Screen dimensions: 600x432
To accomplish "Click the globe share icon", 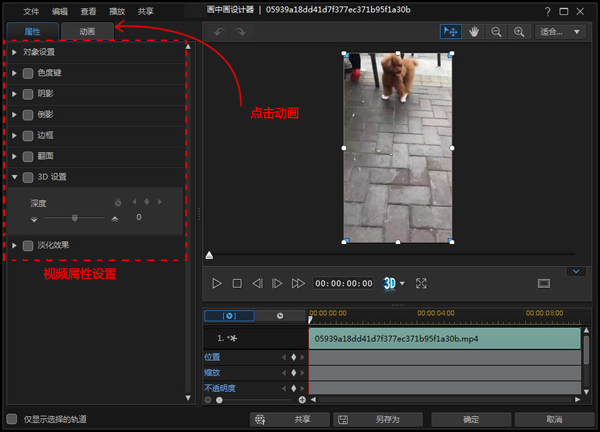I will point(260,419).
